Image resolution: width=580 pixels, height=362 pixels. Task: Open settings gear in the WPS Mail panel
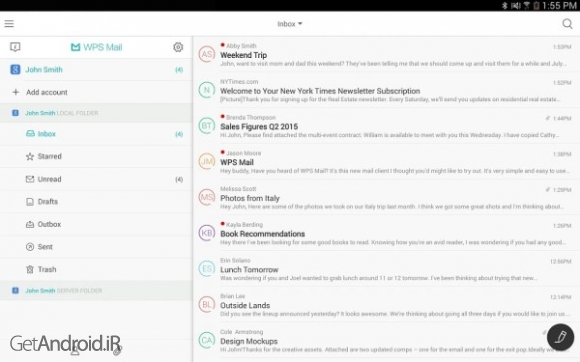coord(178,47)
